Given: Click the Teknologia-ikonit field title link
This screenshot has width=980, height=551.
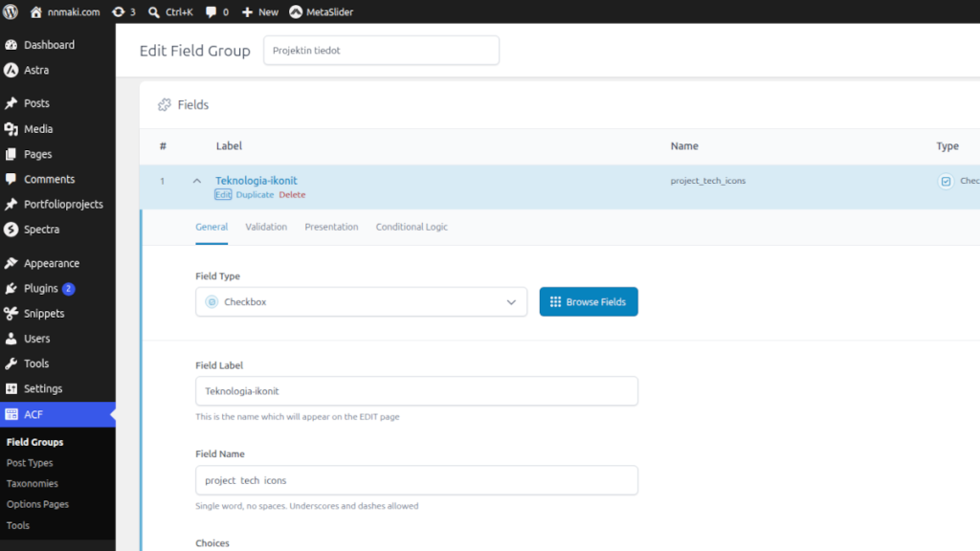Looking at the screenshot, I should [x=256, y=181].
